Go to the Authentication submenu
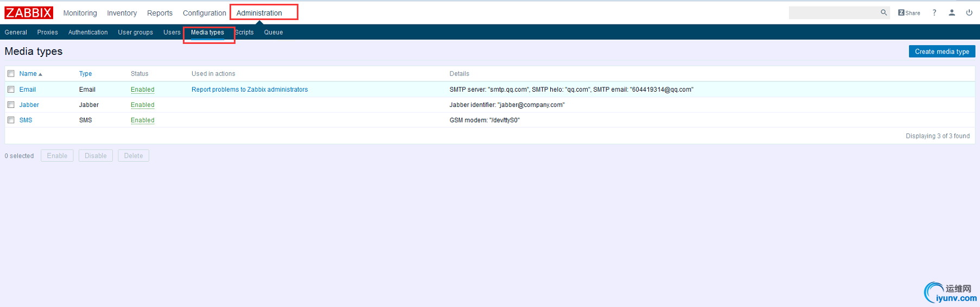Image resolution: width=980 pixels, height=307 pixels. click(88, 33)
